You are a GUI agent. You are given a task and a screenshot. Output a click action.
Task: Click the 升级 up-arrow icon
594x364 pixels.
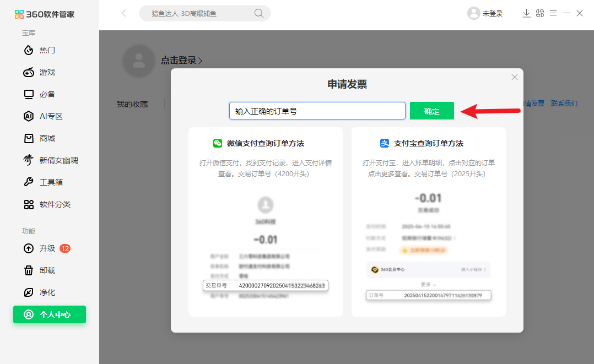click(29, 248)
